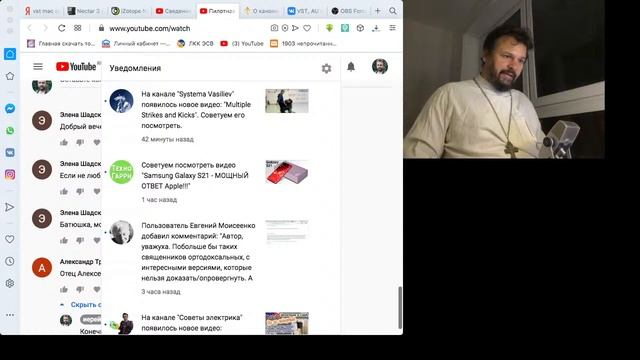Open the three-dot sidebar setup
This screenshot has width=640, height=360.
[10, 315]
